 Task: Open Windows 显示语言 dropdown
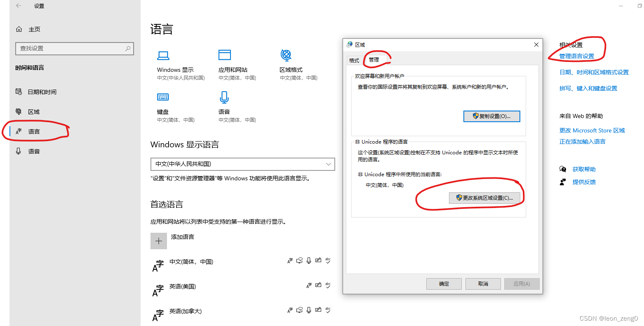point(243,164)
